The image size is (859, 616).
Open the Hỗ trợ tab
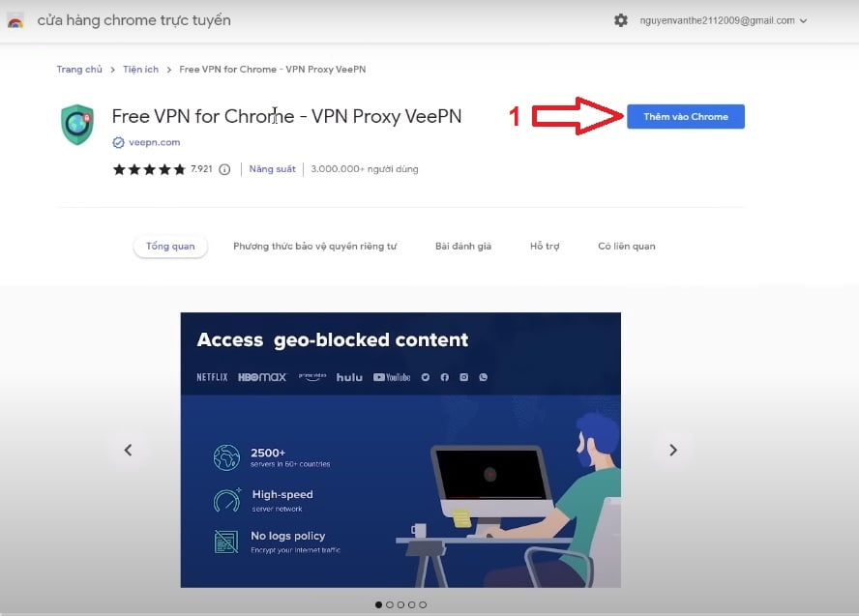(545, 247)
